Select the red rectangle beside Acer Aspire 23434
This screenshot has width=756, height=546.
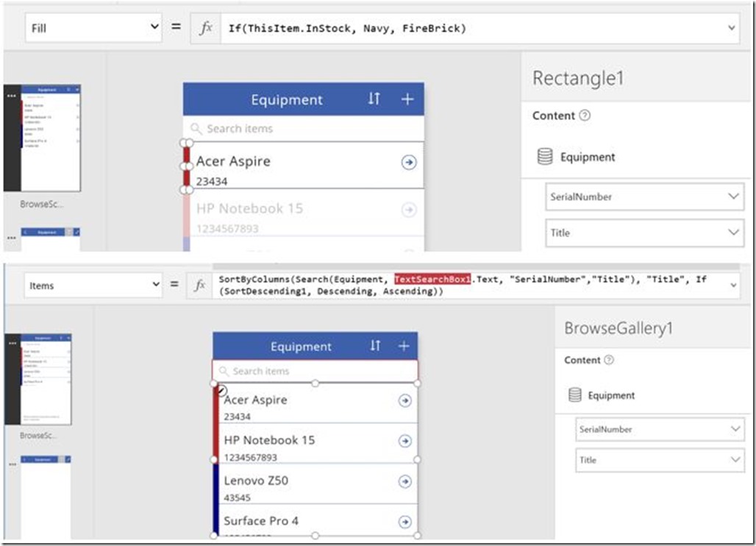pos(188,166)
